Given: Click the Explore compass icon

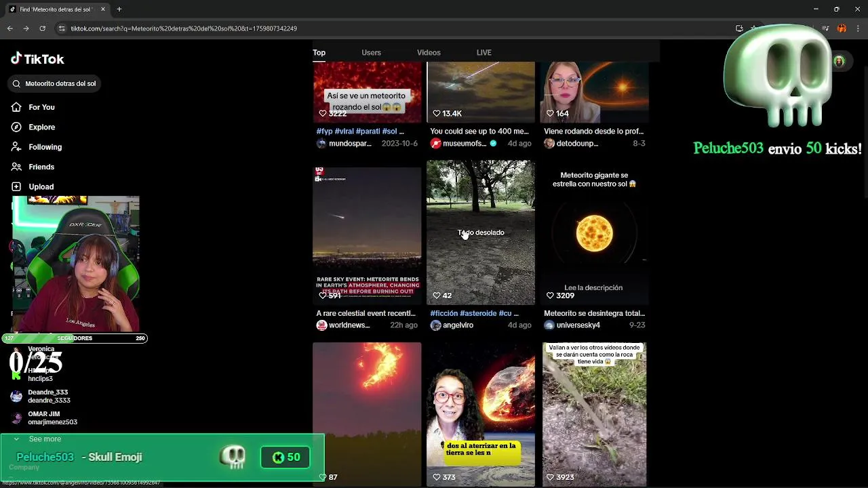Looking at the screenshot, I should point(16,127).
